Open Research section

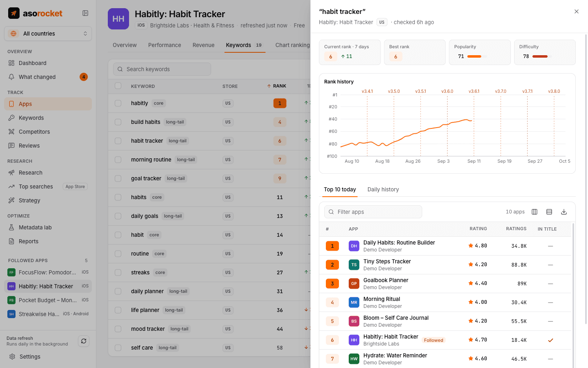tap(48, 173)
